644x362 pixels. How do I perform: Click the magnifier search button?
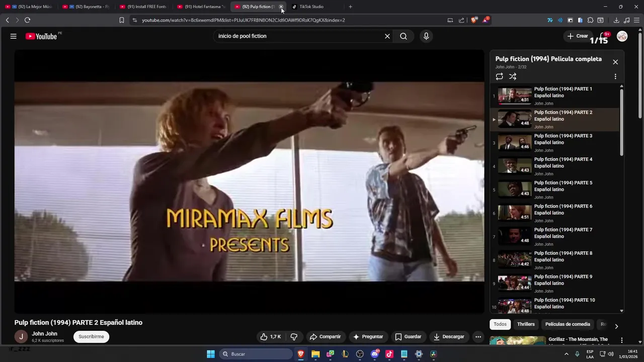(x=404, y=36)
